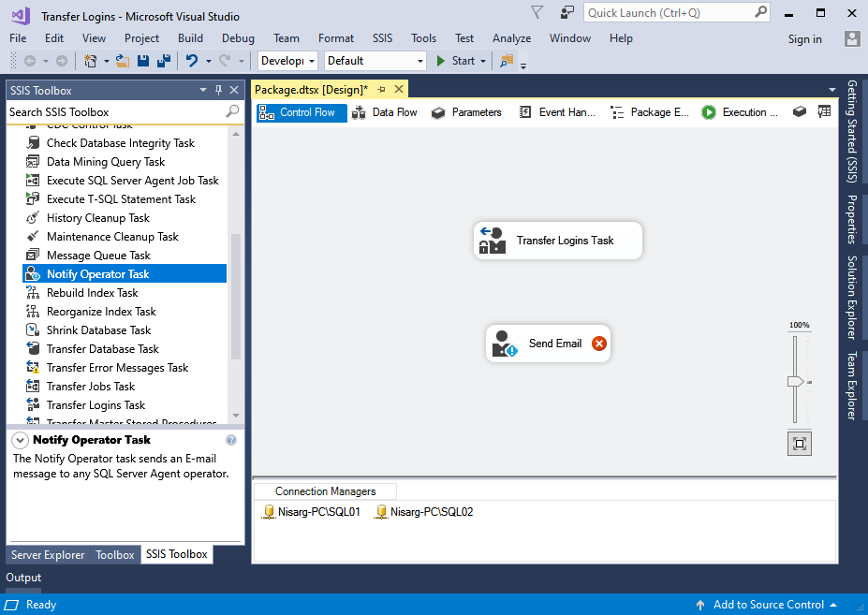Collapse the Notify Operator Task description chevron
The image size is (868, 615).
point(20,441)
